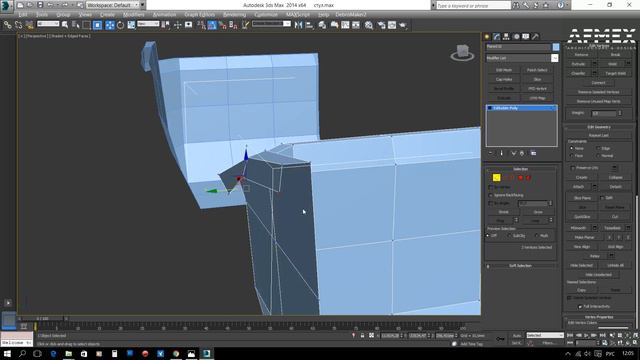This screenshot has width=640, height=360.
Task: Open the Select by Name dialog
Action: [x=76, y=25]
